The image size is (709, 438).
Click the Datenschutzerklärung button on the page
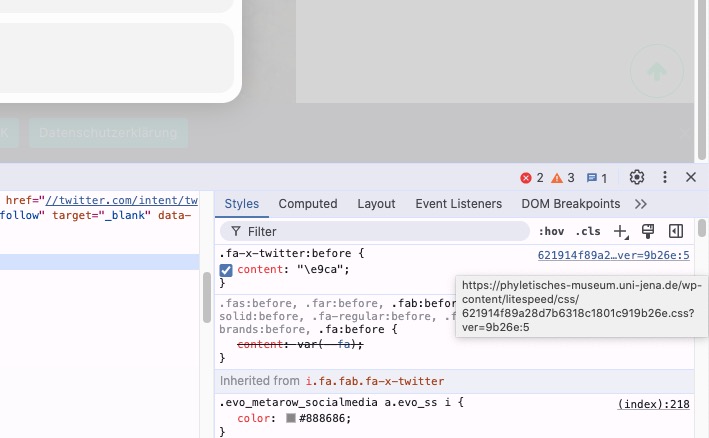coord(108,133)
